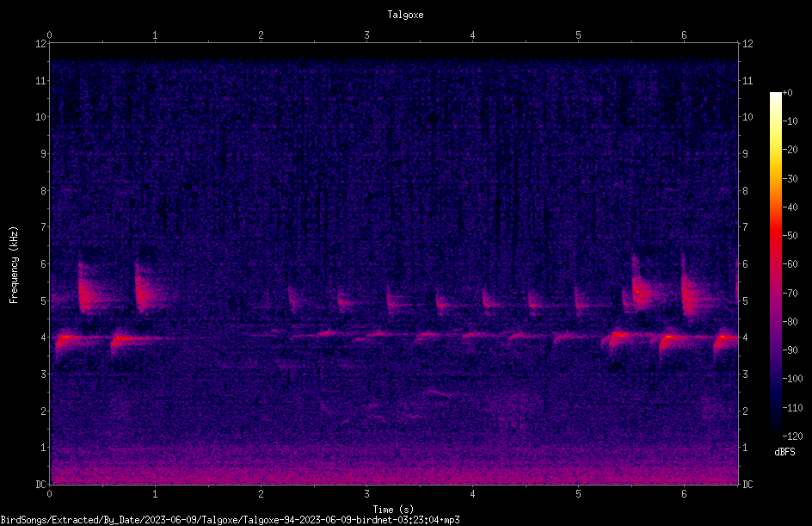Click the "-10" color scale value

pos(790,121)
